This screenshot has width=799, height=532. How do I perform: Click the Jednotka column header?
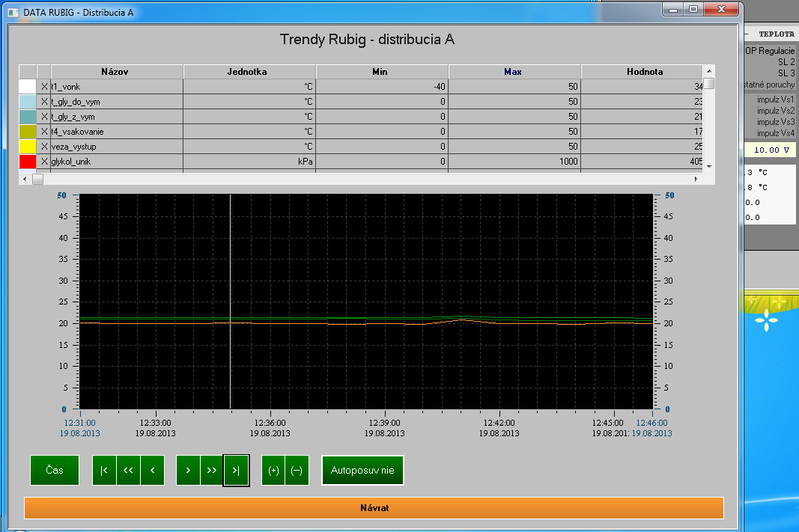click(x=249, y=72)
